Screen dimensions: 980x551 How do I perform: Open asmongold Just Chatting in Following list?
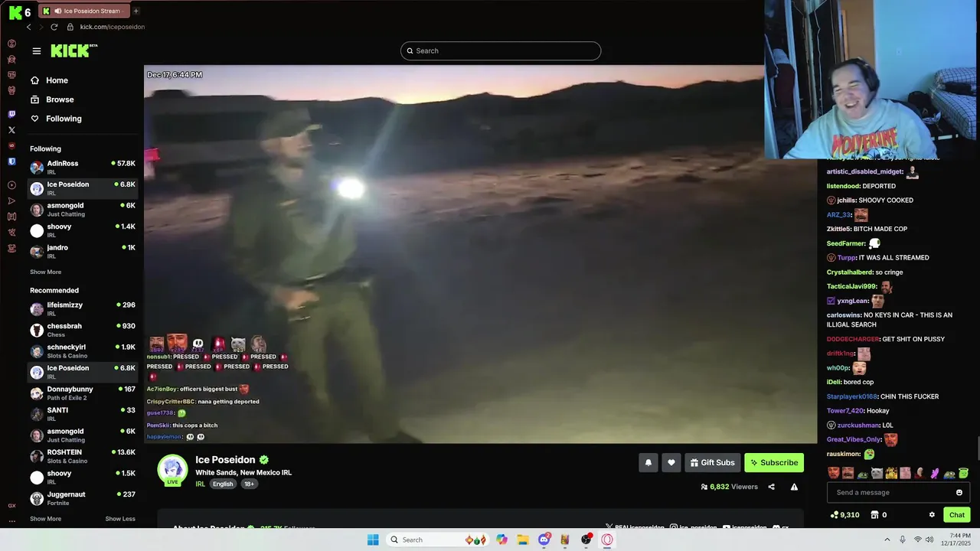(x=83, y=209)
